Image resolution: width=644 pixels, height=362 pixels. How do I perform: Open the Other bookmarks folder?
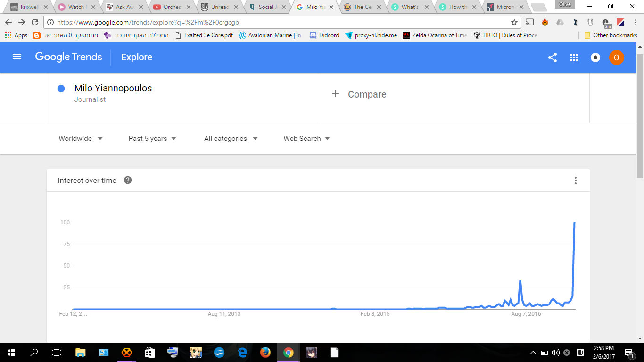[x=611, y=35]
